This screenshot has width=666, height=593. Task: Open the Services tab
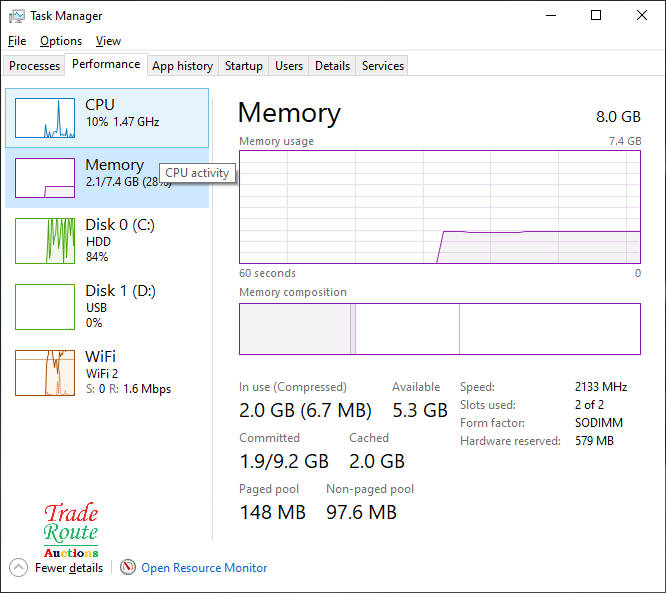click(383, 66)
